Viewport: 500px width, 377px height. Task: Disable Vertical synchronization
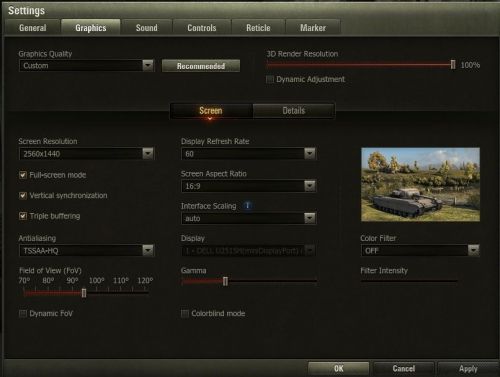[x=23, y=196]
